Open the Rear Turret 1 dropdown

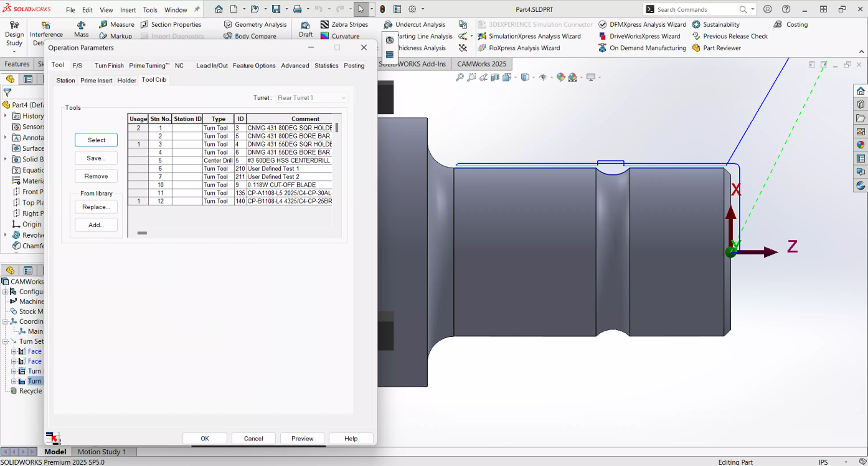coord(343,98)
